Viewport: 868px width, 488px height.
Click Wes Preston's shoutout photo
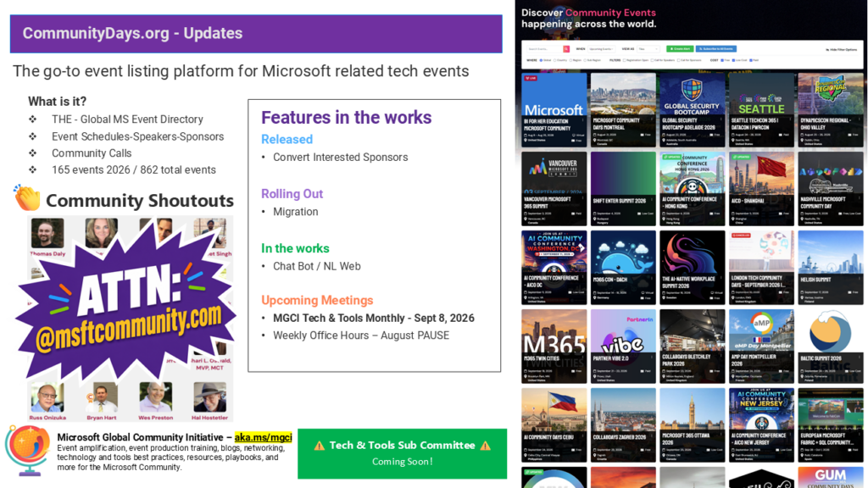coord(156,397)
